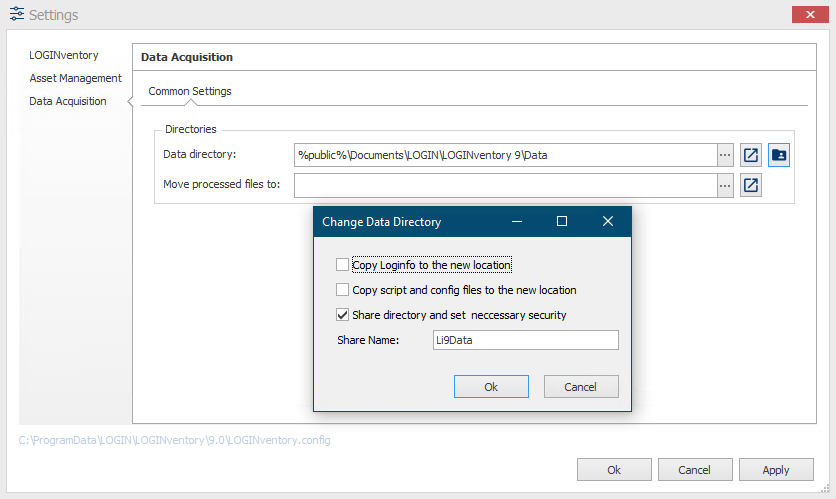Uncheck Share directory and set necessary security
The image size is (836, 499).
[342, 315]
